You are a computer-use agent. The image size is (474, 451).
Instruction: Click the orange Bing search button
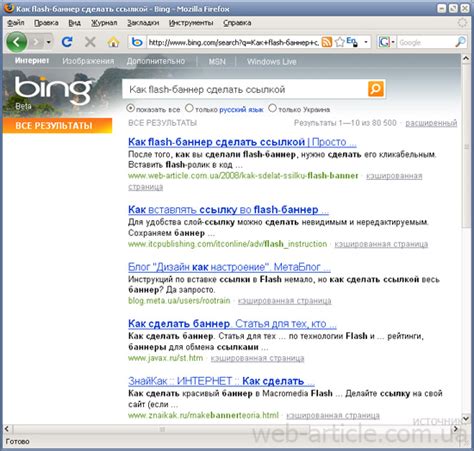point(376,89)
